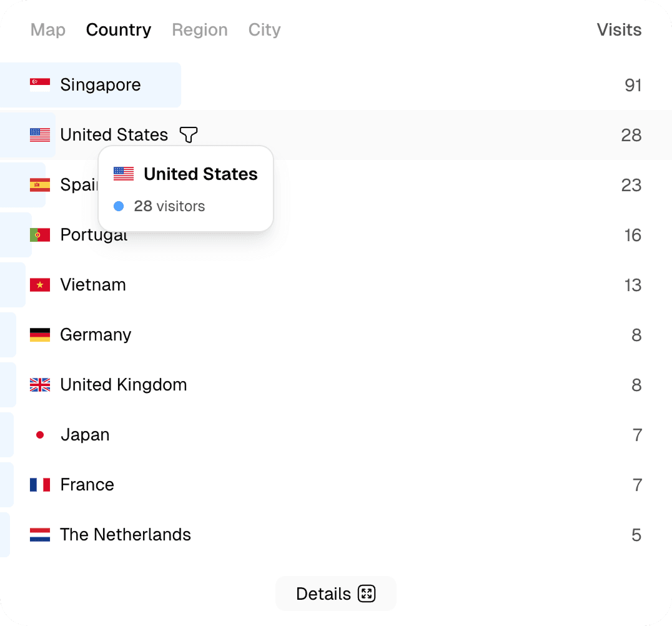Click The Netherlands row label
Image resolution: width=672 pixels, height=626 pixels.
click(126, 535)
